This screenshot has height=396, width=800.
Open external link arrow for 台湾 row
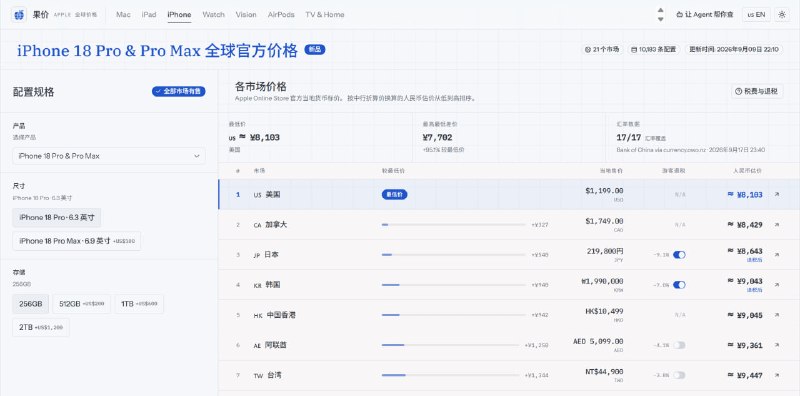pyautogui.click(x=777, y=375)
